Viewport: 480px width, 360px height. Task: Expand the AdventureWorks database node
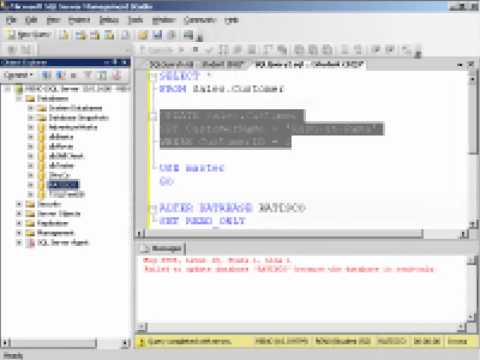pos(30,127)
